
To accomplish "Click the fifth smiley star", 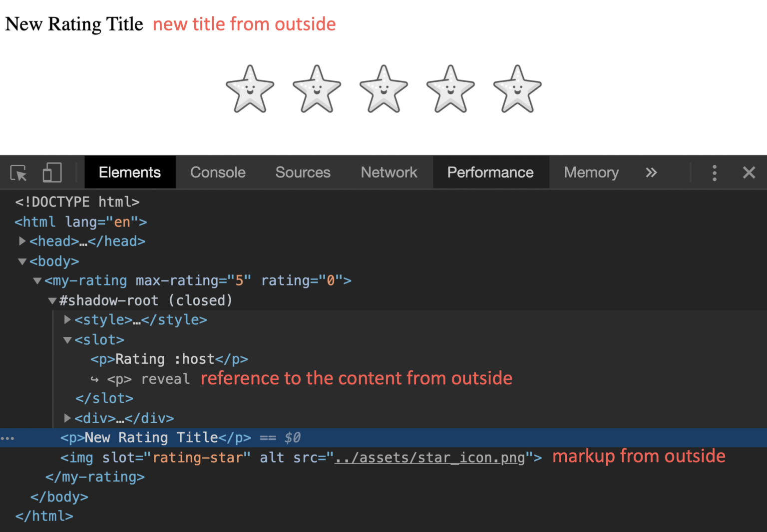I will [517, 90].
